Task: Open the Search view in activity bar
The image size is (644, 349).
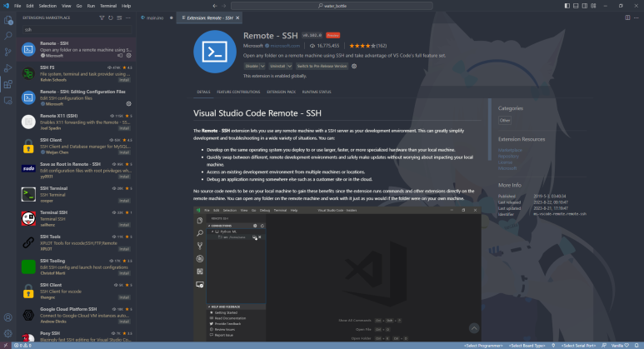Action: pyautogui.click(x=7, y=36)
